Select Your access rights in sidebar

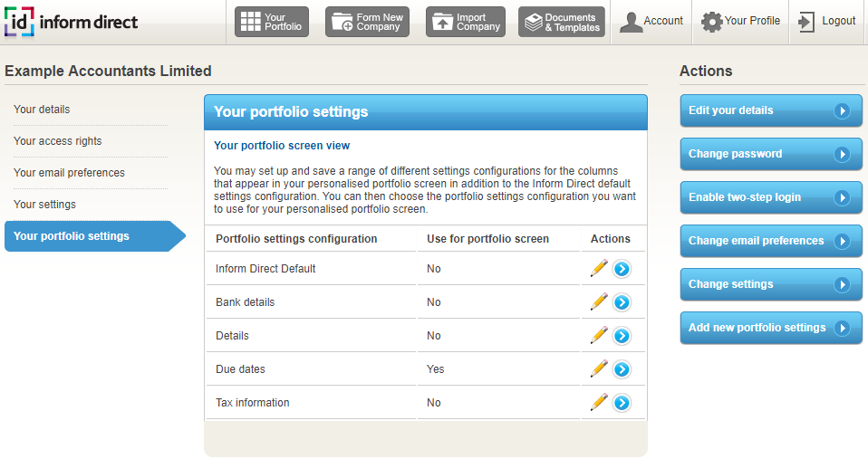(x=58, y=141)
